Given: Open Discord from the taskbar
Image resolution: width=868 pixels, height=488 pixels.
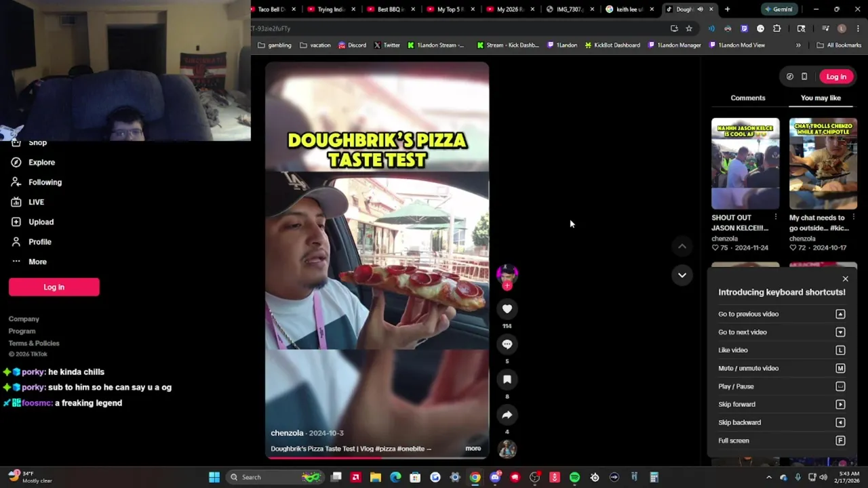Looking at the screenshot, I should click(x=495, y=477).
